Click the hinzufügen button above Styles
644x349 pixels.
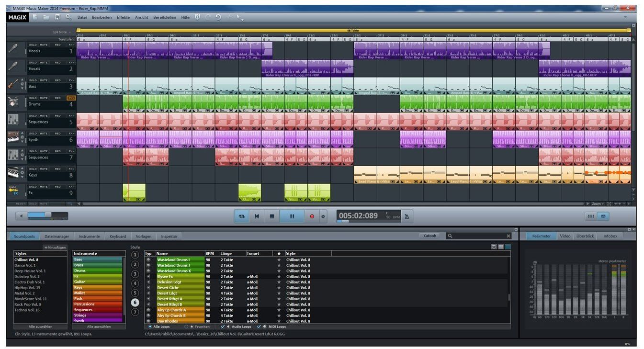pos(55,248)
